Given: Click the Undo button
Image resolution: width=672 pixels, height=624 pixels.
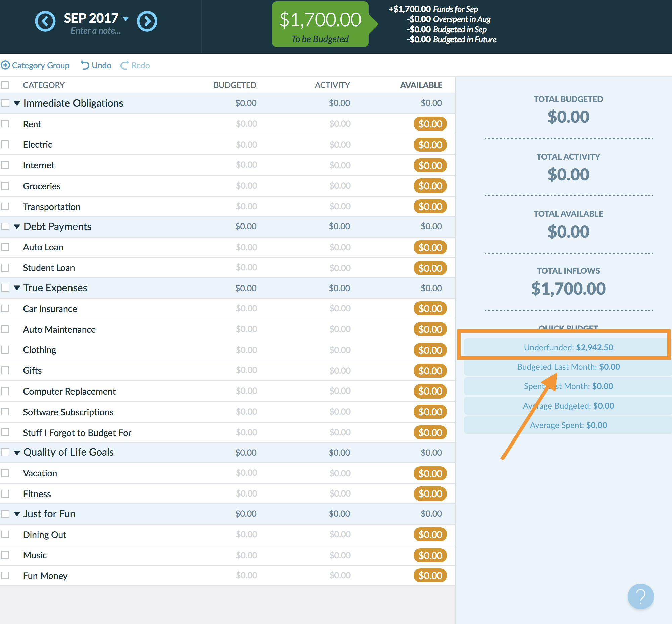Looking at the screenshot, I should coord(96,65).
